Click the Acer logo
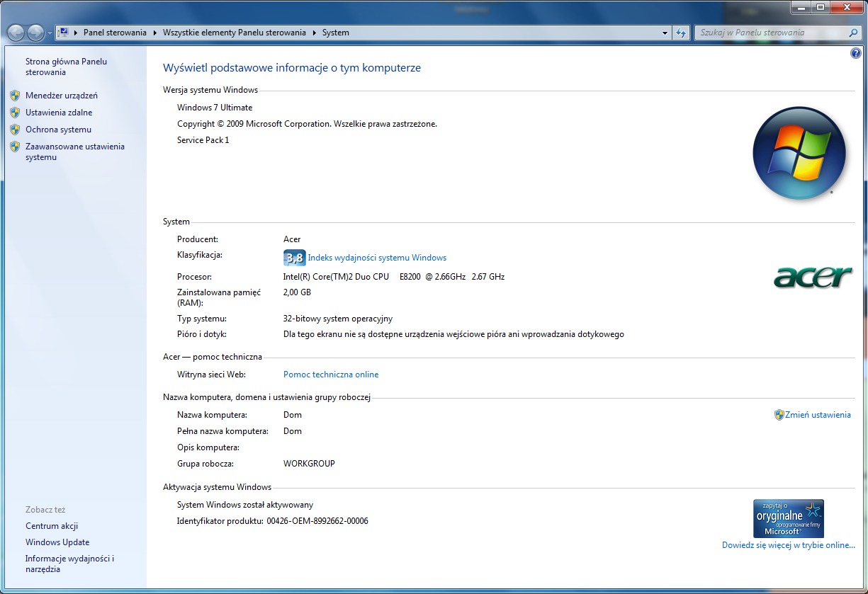The width and height of the screenshot is (868, 594). click(x=813, y=277)
